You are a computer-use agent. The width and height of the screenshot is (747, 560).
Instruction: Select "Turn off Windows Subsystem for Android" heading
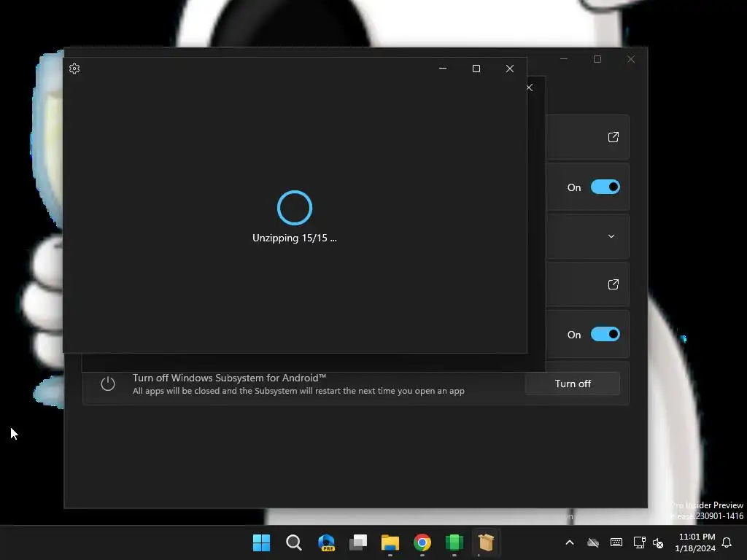229,378
